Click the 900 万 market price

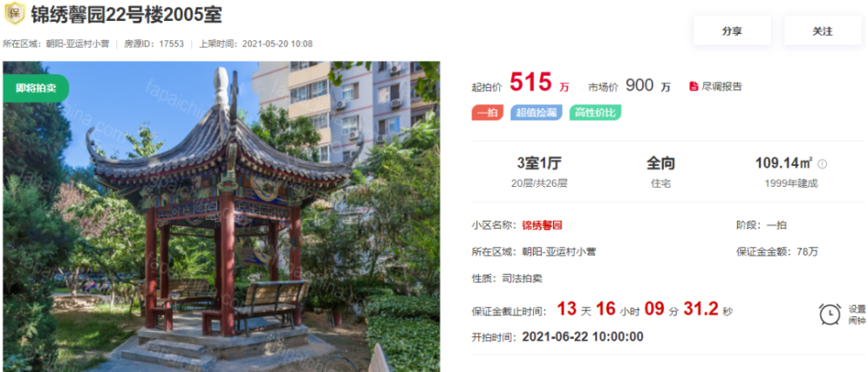tap(648, 86)
